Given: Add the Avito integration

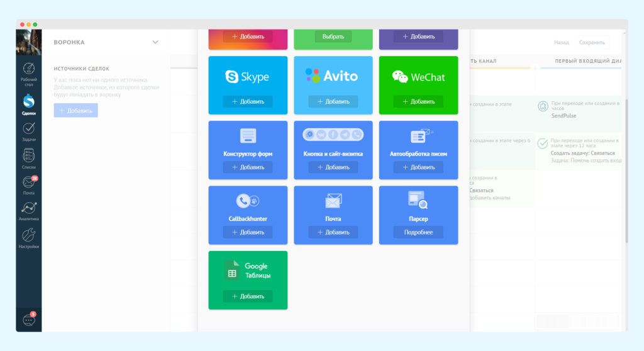Looking at the screenshot, I should coord(333,101).
